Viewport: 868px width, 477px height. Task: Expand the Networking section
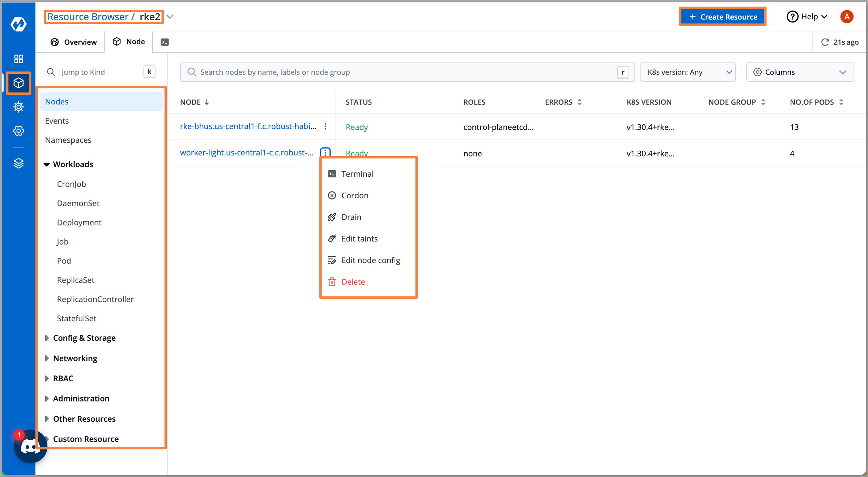[x=47, y=358]
